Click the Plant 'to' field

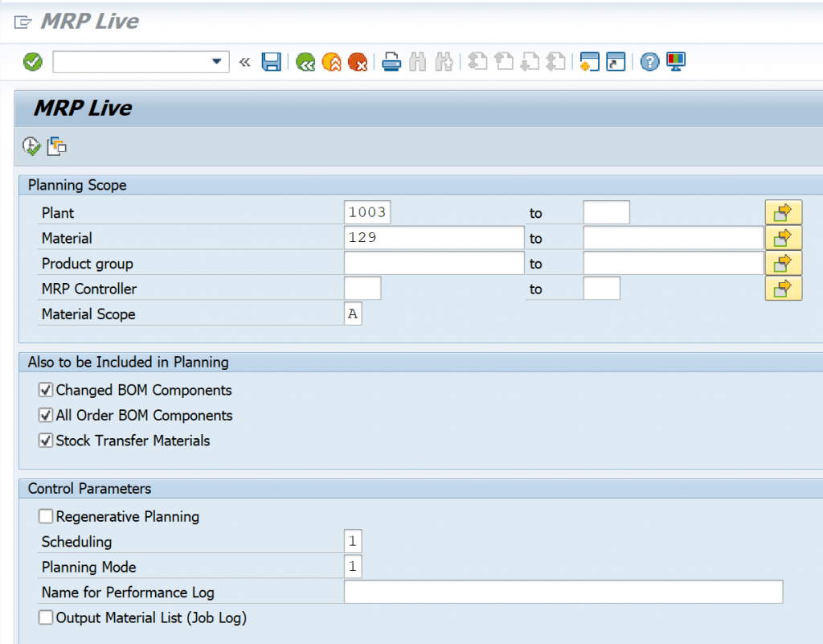pyautogui.click(x=606, y=212)
